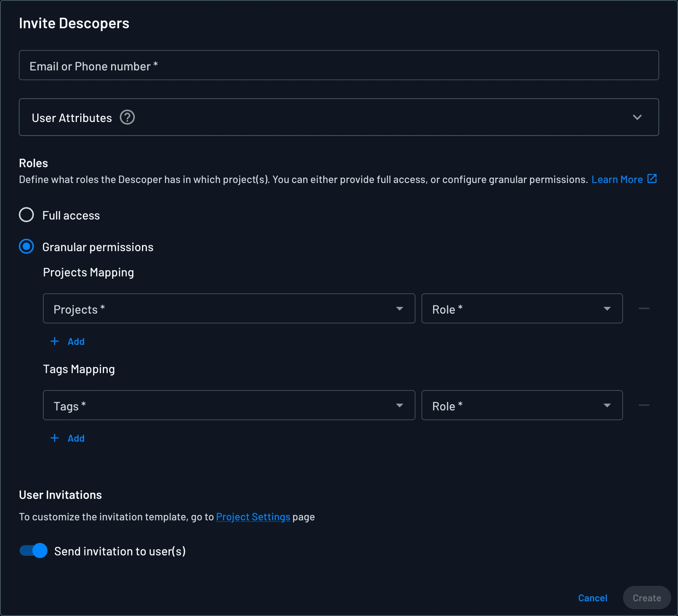Disable Send invitation to user(s)
678x616 pixels.
click(x=33, y=551)
